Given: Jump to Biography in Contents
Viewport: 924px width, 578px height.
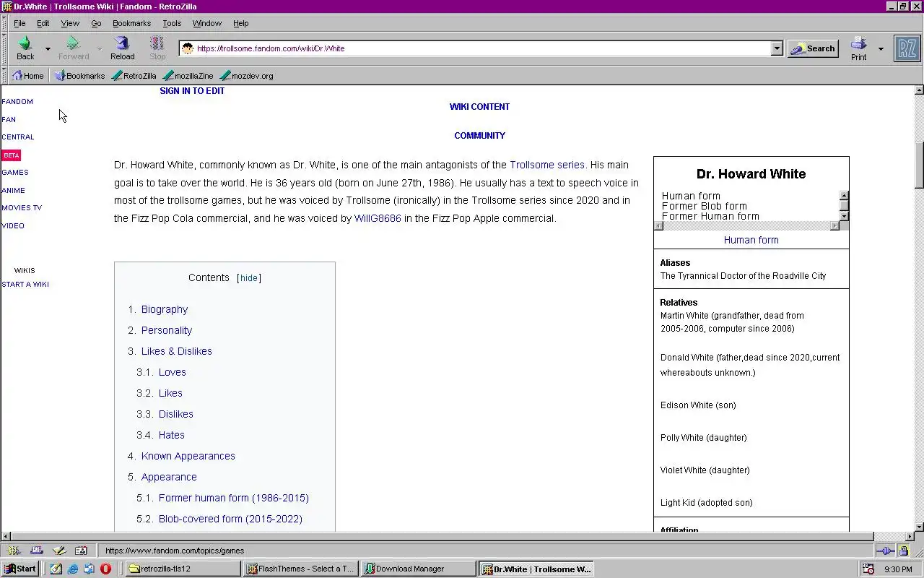Looking at the screenshot, I should tap(165, 309).
